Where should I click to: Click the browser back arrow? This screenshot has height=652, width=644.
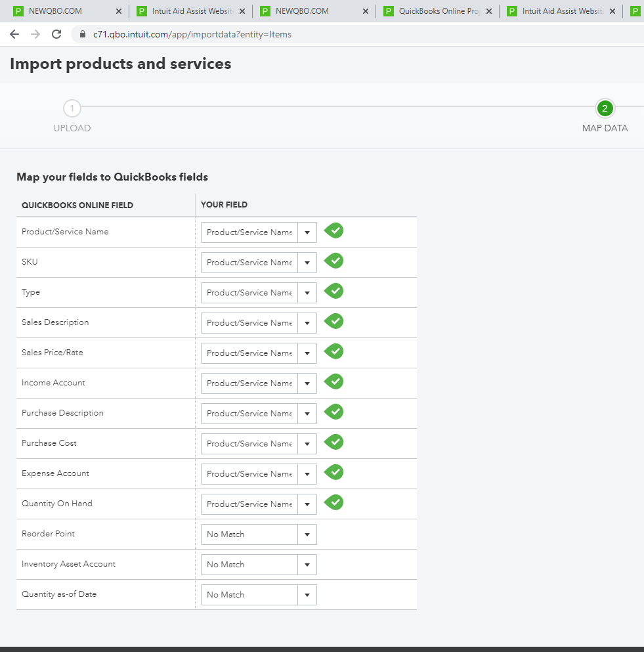tap(14, 34)
